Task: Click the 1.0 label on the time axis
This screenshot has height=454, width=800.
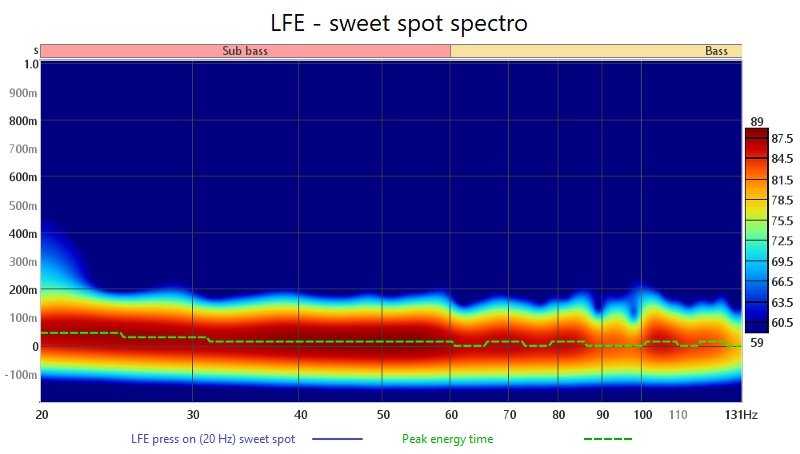Action: point(30,64)
